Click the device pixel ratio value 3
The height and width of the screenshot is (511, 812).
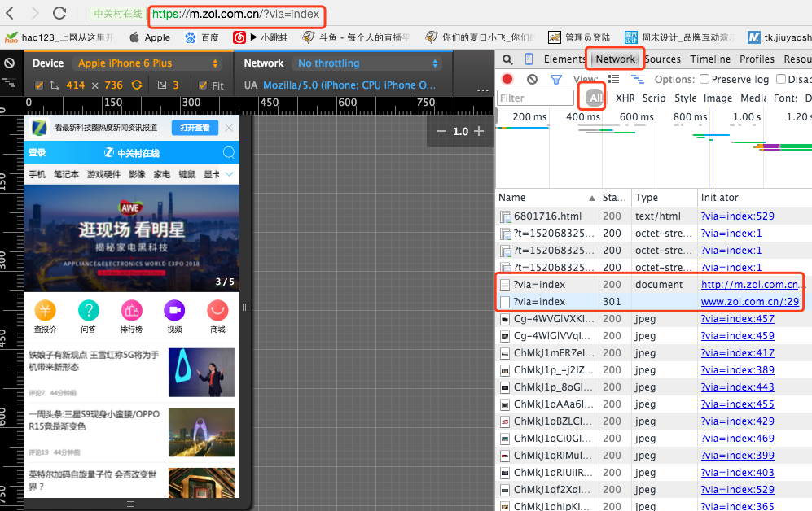(176, 85)
